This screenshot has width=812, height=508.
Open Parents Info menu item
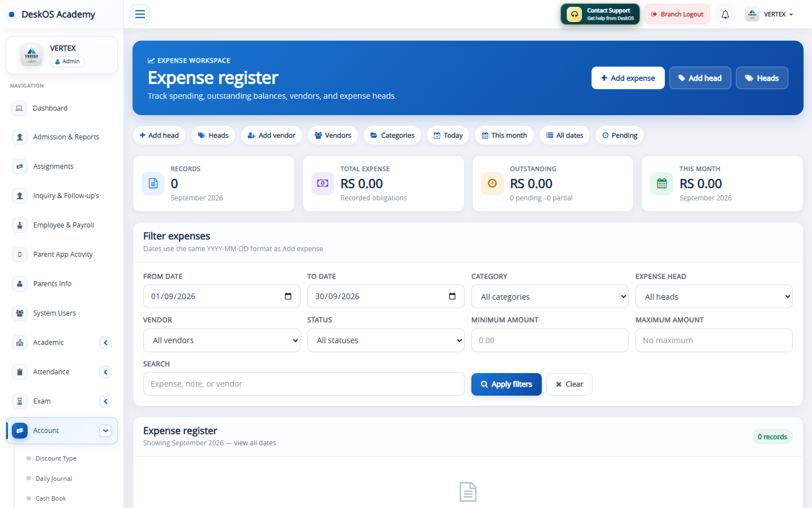[62, 284]
